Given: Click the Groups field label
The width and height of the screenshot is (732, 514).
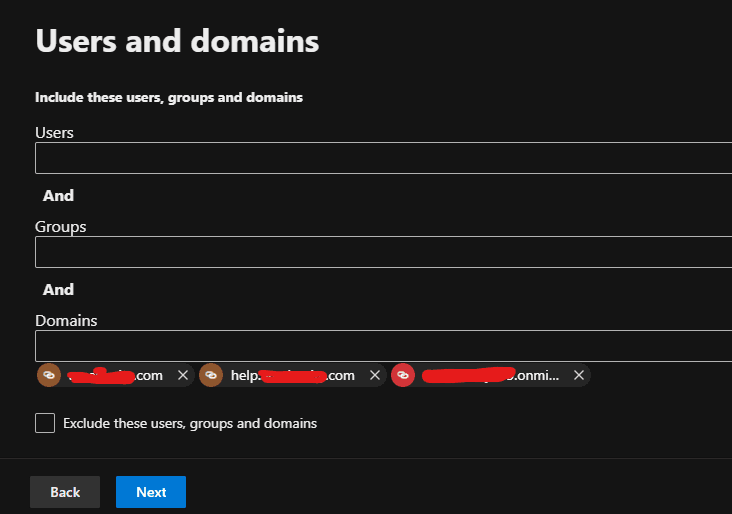Looking at the screenshot, I should pos(61,227).
